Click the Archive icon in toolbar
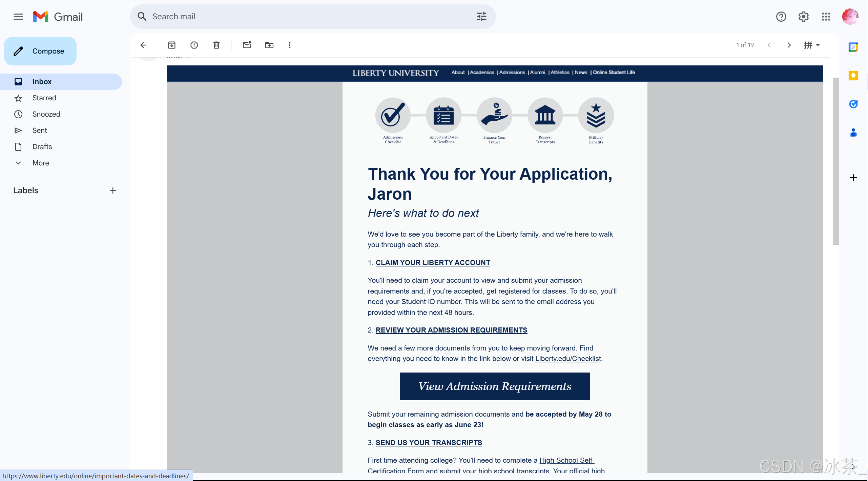868x481 pixels. point(172,45)
